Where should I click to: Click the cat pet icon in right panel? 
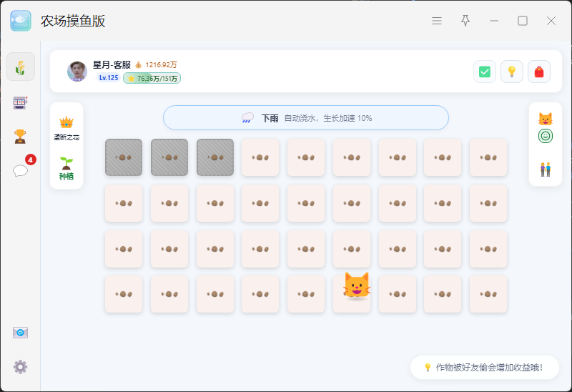[x=546, y=119]
